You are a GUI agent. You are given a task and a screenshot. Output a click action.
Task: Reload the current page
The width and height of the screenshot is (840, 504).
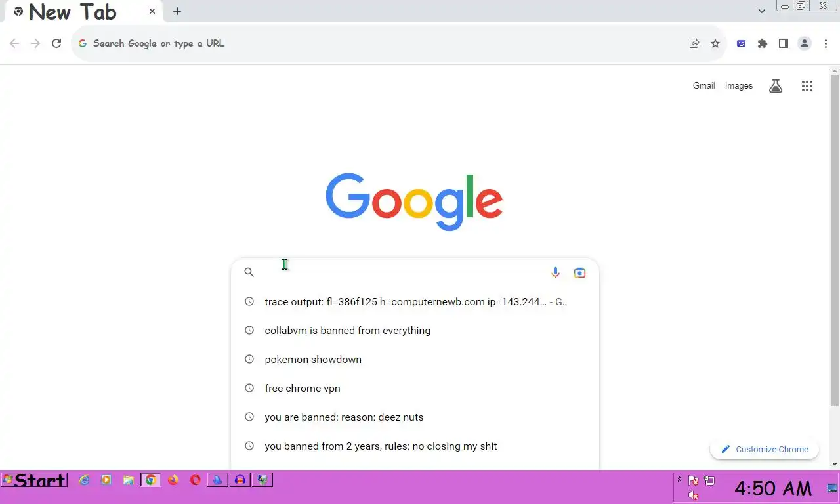[56, 43]
